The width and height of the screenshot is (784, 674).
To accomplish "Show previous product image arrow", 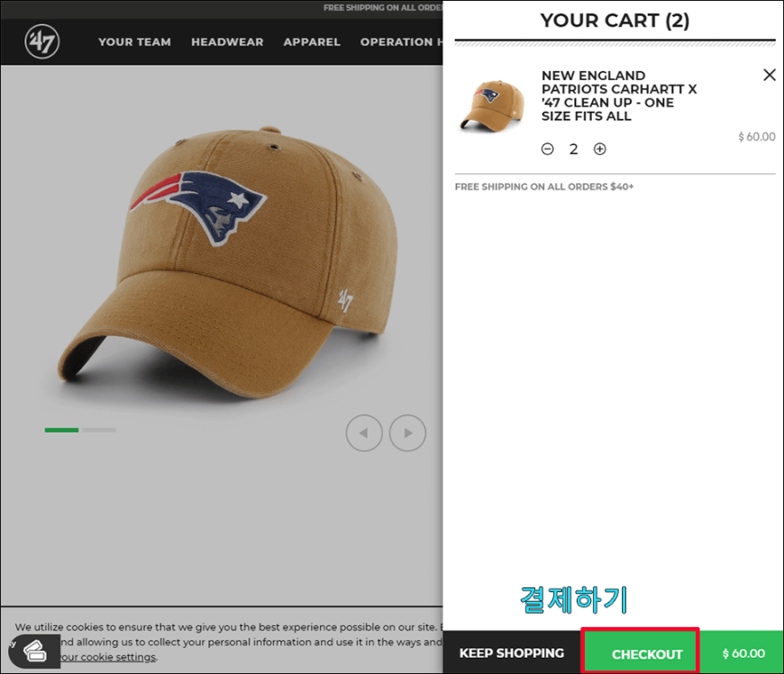I will pos(364,433).
